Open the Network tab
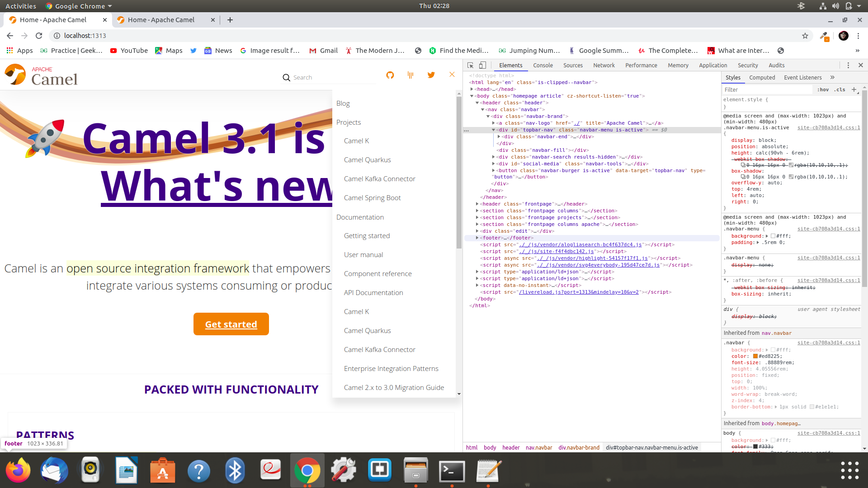Image resolution: width=868 pixels, height=488 pixels. (x=604, y=66)
